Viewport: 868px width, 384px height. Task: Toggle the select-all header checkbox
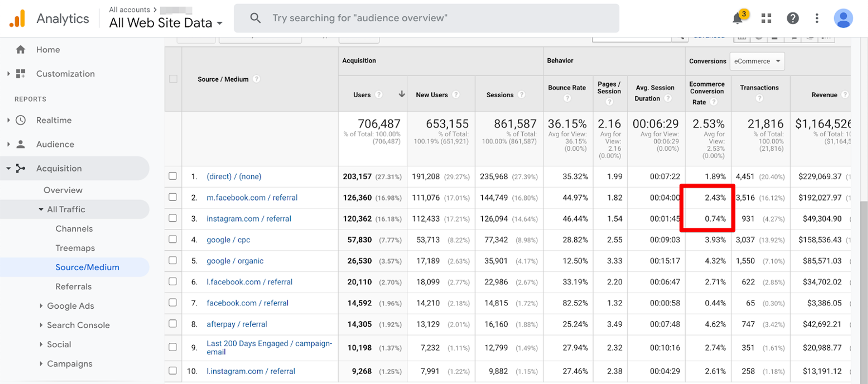(x=173, y=79)
